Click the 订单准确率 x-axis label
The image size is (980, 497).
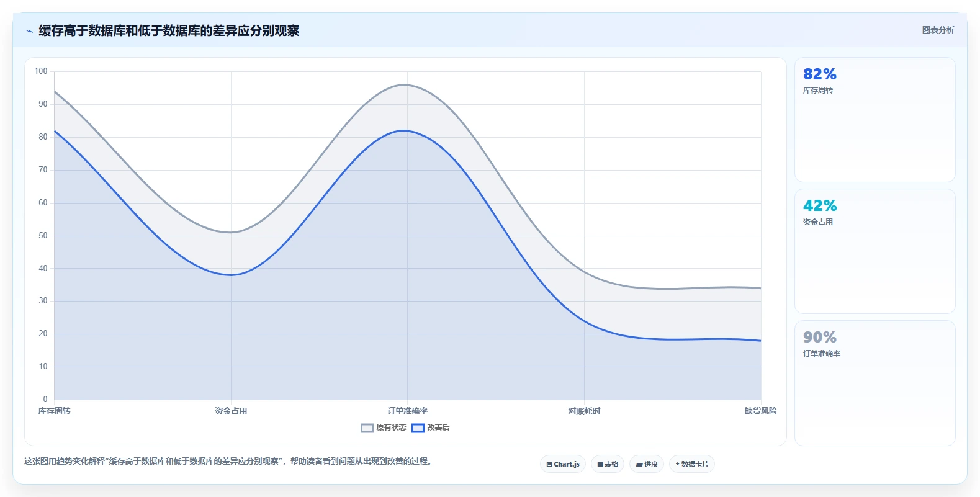408,411
